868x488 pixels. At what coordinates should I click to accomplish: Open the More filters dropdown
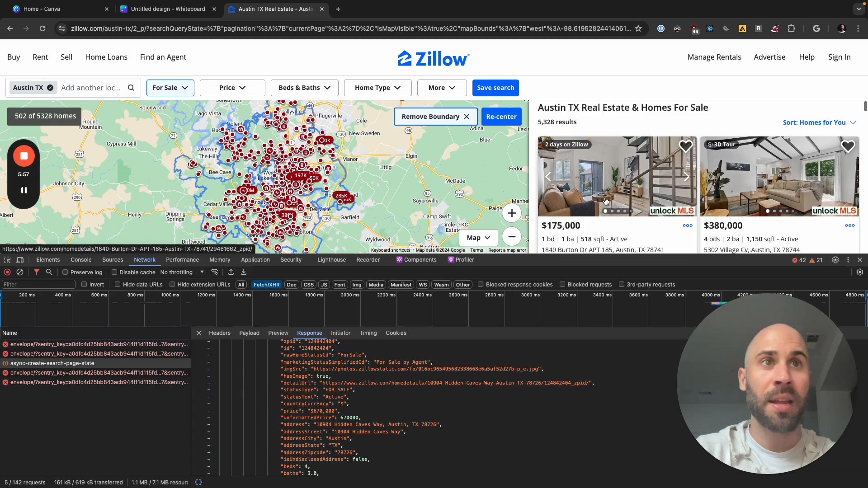(x=442, y=88)
